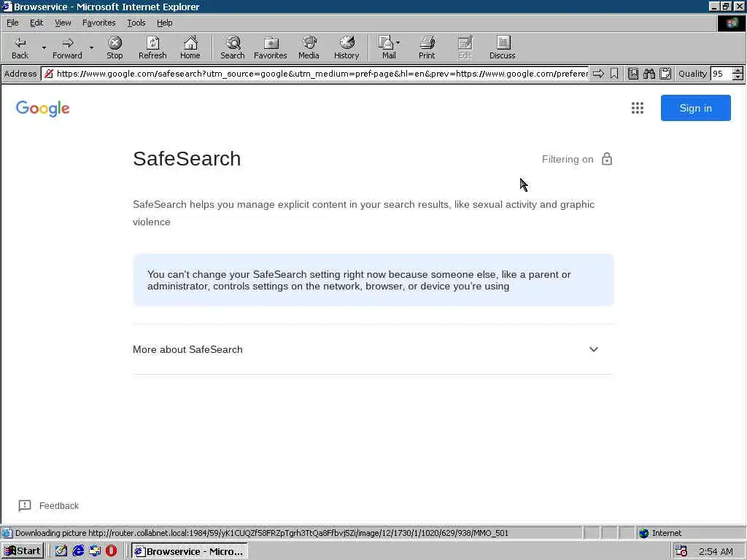Image resolution: width=747 pixels, height=560 pixels.
Task: Click the blue Sign in button
Action: [x=695, y=108]
